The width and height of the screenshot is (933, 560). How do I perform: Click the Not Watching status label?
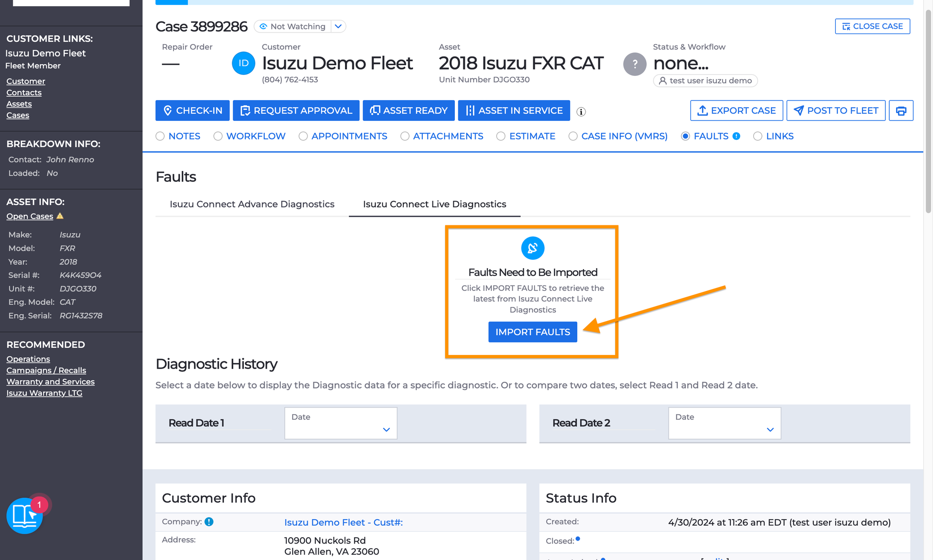pos(298,27)
